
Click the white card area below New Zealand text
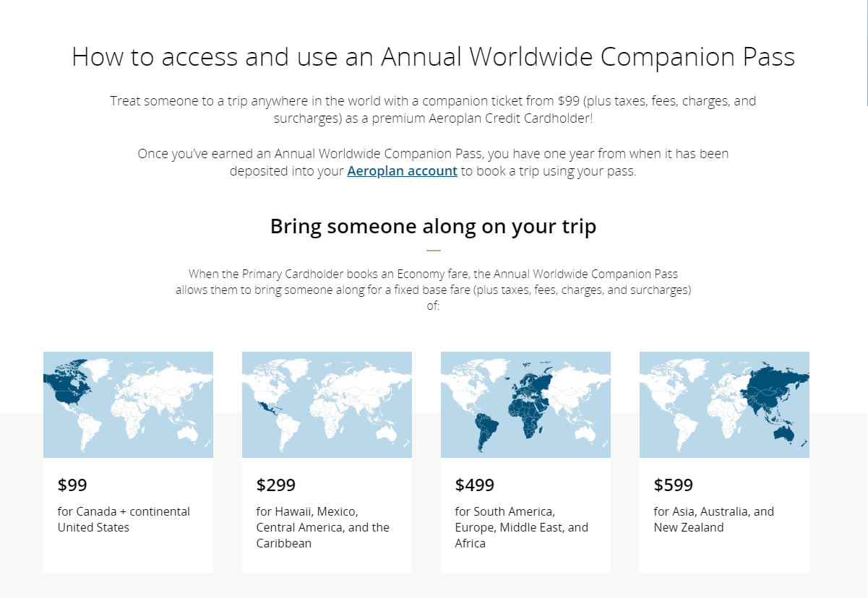click(x=724, y=555)
